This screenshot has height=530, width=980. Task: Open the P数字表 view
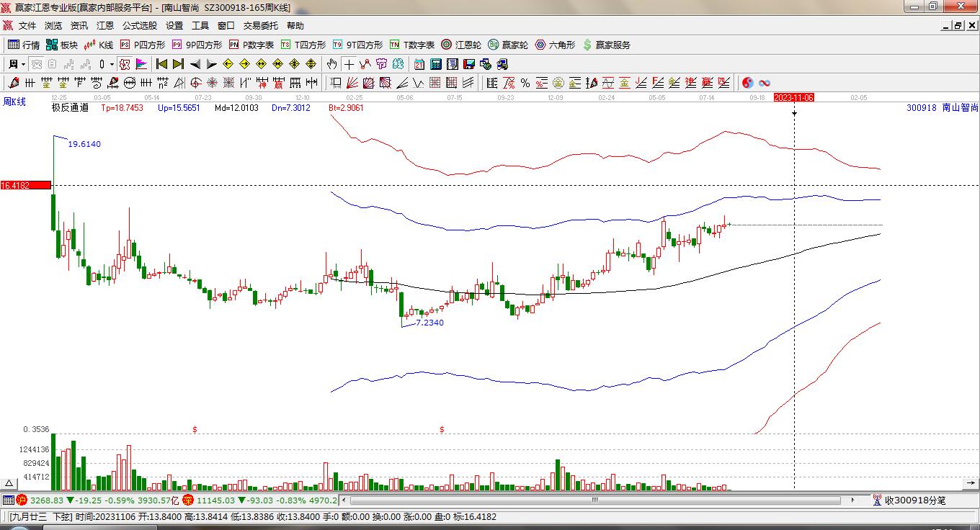click(x=251, y=45)
